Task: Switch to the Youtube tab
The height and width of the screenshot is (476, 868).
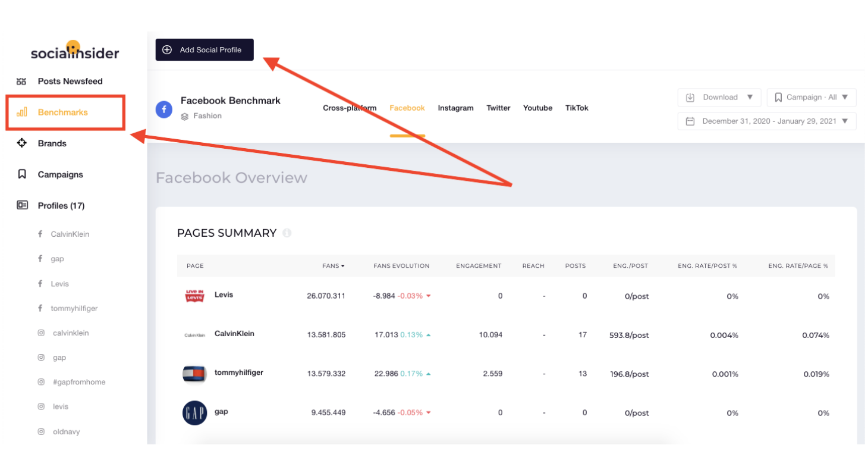Action: click(x=537, y=108)
